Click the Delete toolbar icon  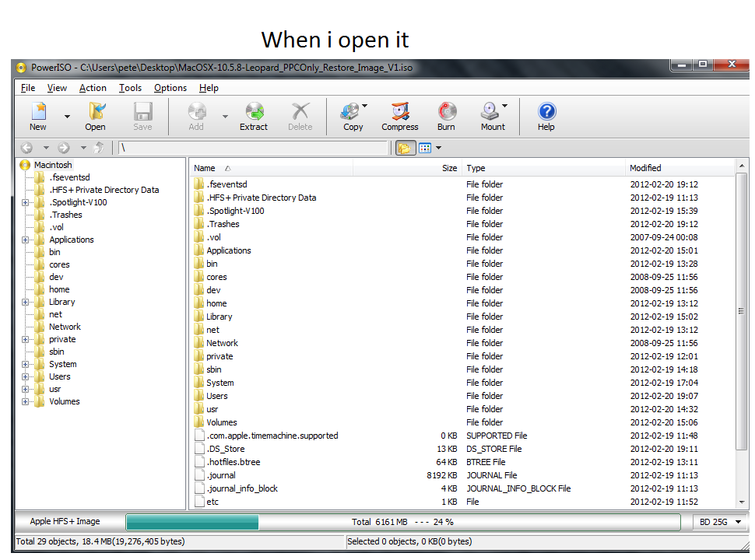(x=300, y=112)
